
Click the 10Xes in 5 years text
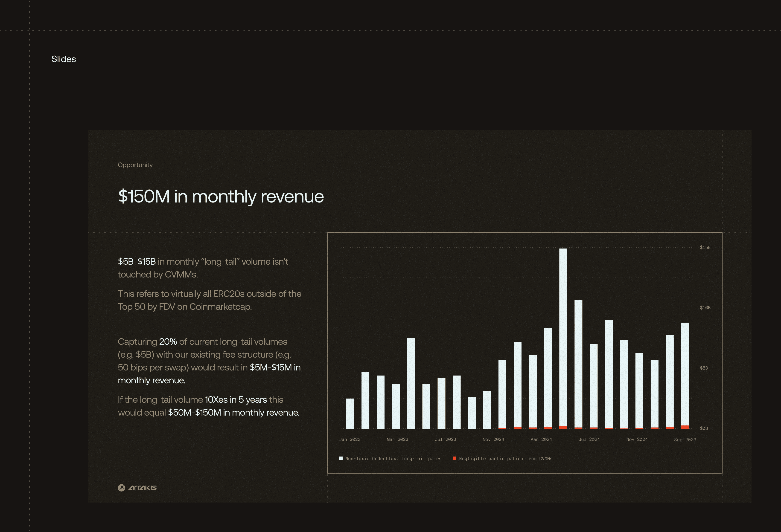(236, 400)
